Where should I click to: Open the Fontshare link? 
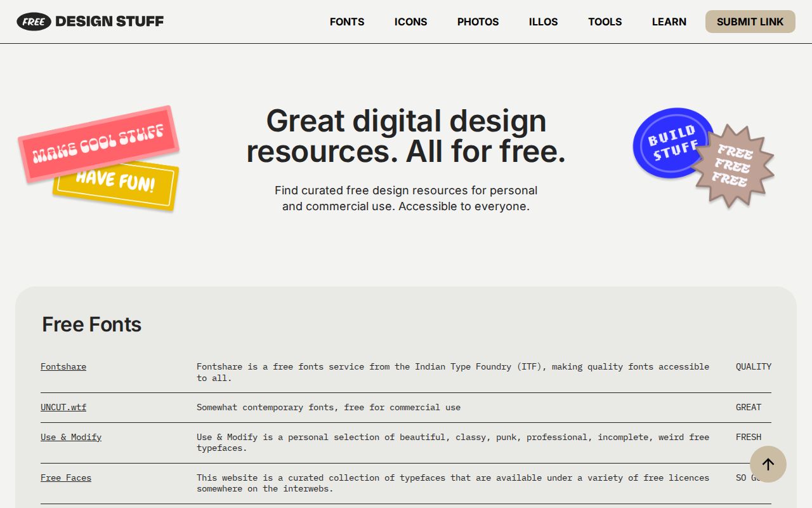click(63, 366)
